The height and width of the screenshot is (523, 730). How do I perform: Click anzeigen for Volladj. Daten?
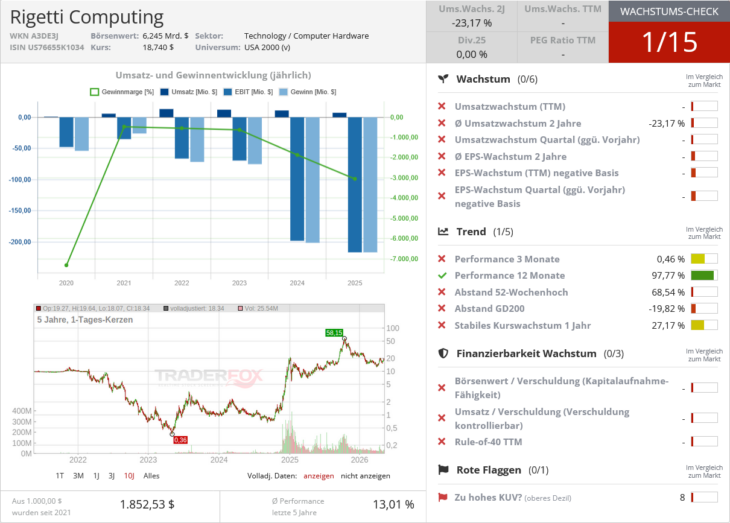pyautogui.click(x=319, y=476)
